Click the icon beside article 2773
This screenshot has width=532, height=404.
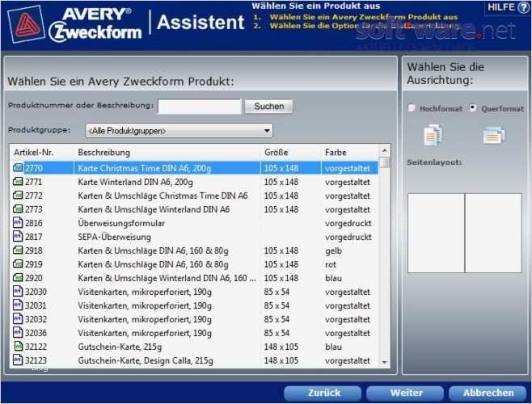point(18,209)
